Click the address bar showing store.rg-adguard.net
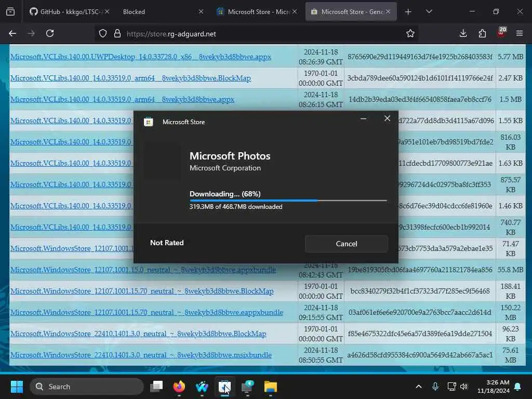 tap(258, 34)
